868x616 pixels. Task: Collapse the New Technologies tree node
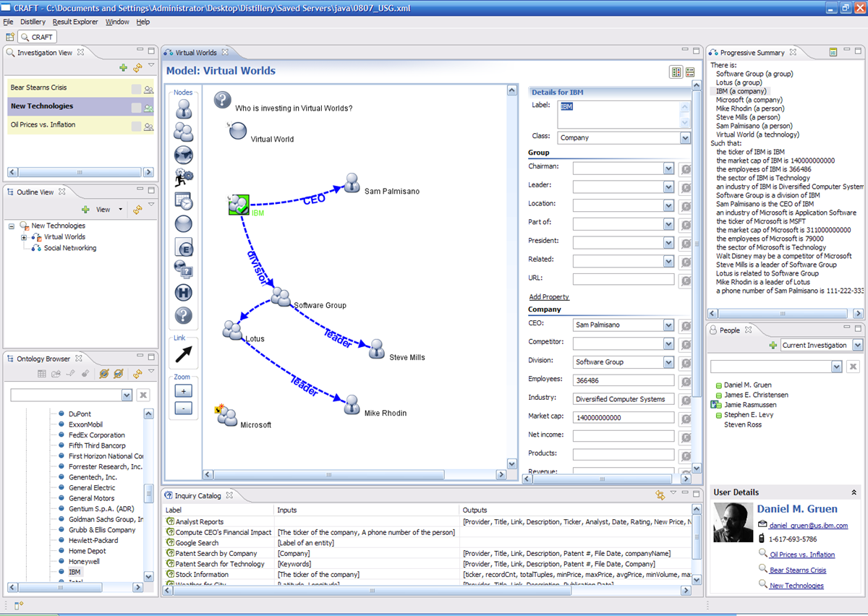pos(12,226)
